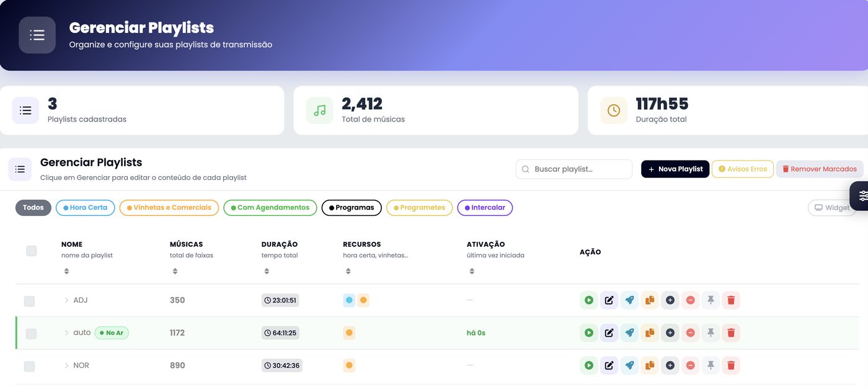Delete the ADJ playlist with trash icon
Screen dimensions: 868x387
tap(731, 300)
